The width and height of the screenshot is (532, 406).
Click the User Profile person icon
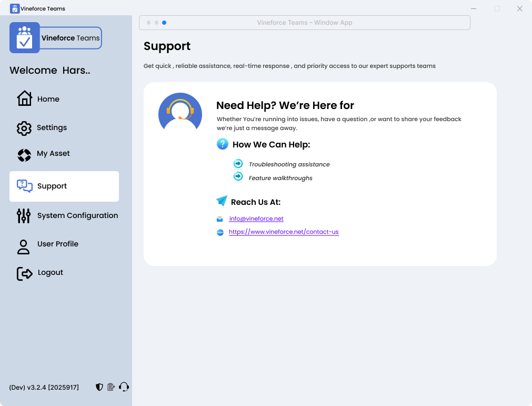coord(24,246)
